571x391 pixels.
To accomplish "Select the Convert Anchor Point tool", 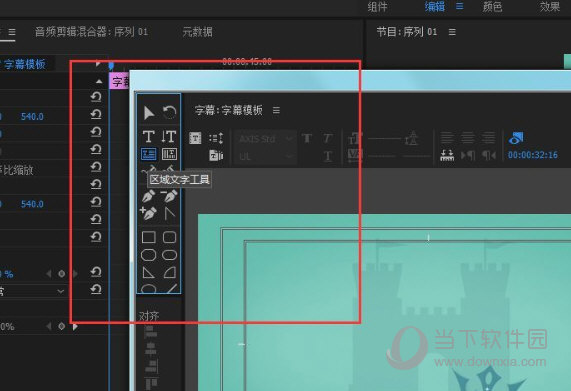I will [169, 214].
